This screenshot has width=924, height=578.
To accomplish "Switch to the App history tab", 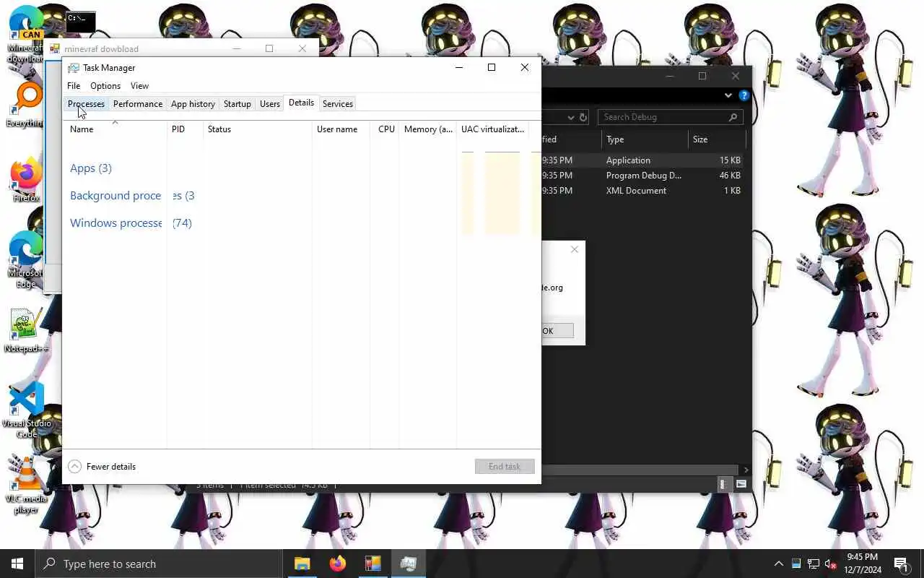I will point(193,104).
